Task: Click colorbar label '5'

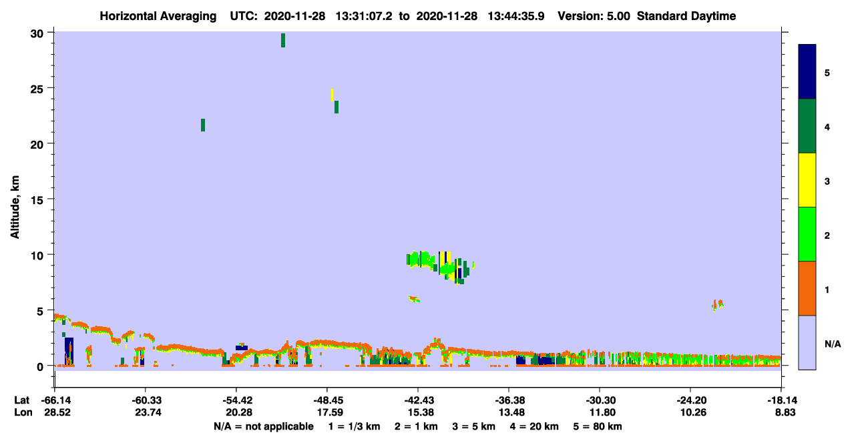Action: 827,72
